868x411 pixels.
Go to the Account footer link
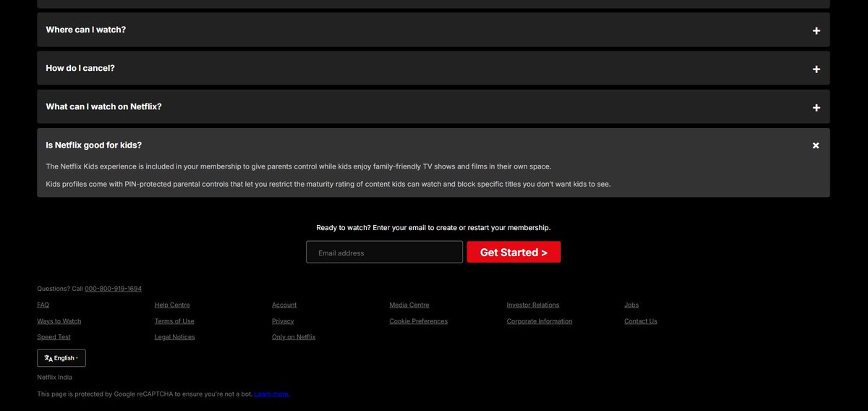tap(284, 305)
